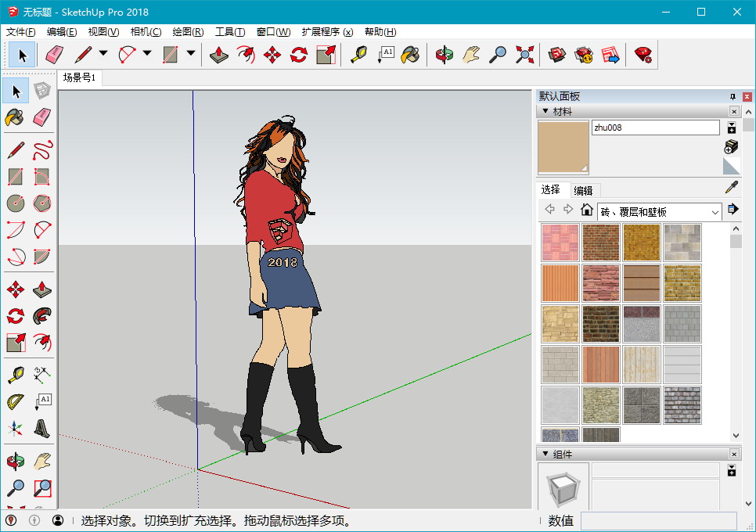This screenshot has width=756, height=532.
Task: Activate the Follow Me tool in left toolbar
Action: point(42,316)
